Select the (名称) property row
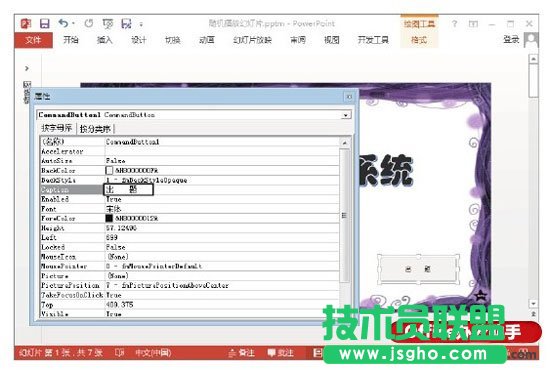This screenshot has width=550, height=370. pyautogui.click(x=190, y=142)
